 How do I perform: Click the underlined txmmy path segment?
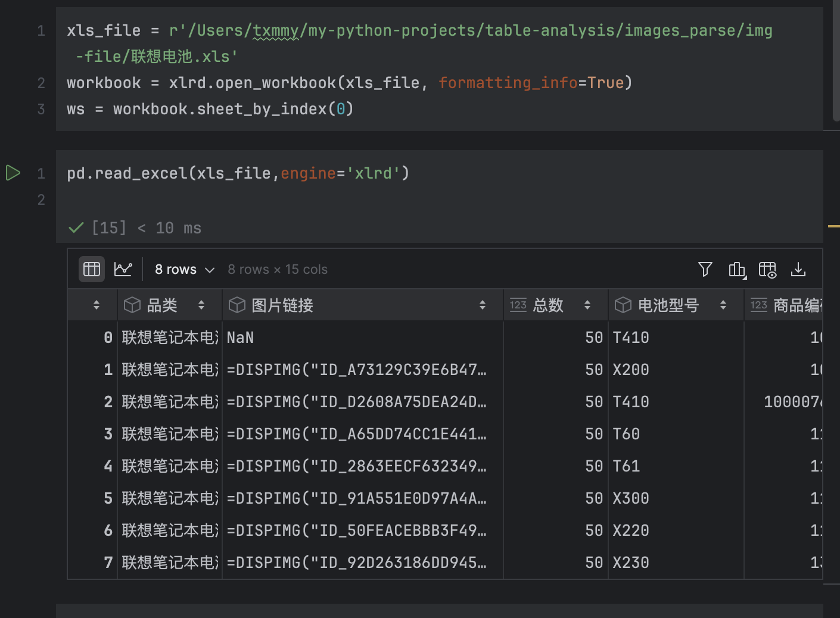tap(276, 30)
